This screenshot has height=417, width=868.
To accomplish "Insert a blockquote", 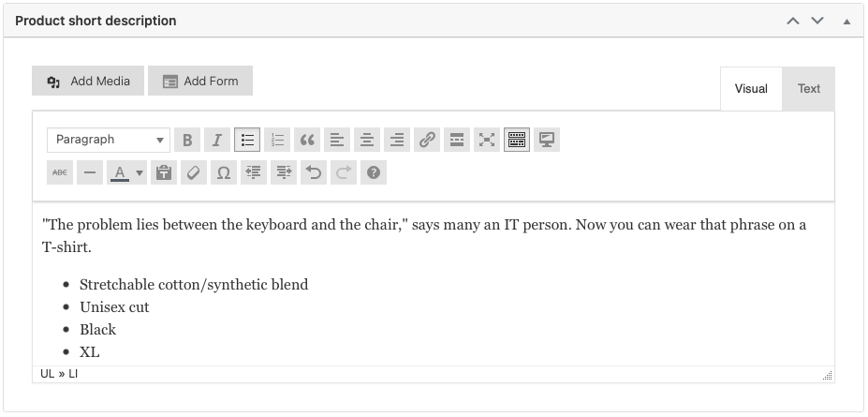I will pyautogui.click(x=307, y=141).
